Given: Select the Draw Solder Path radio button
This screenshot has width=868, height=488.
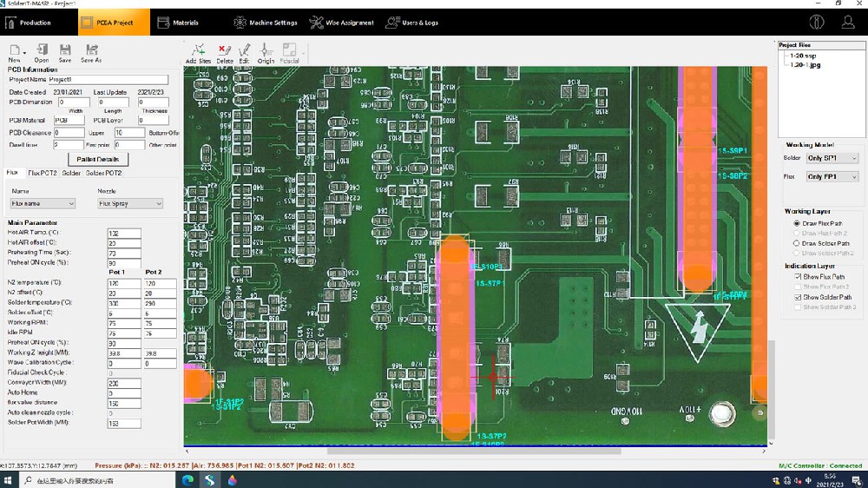Looking at the screenshot, I should (x=797, y=243).
